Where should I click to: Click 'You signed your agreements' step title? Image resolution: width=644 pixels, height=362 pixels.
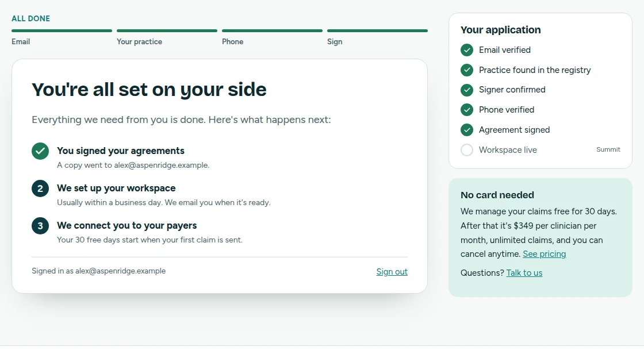(121, 151)
